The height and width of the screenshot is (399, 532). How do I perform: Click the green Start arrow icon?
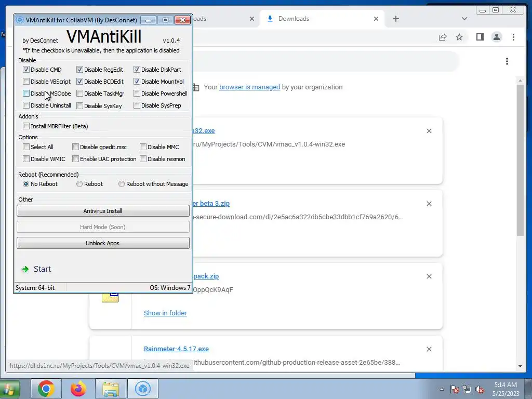[25, 270]
